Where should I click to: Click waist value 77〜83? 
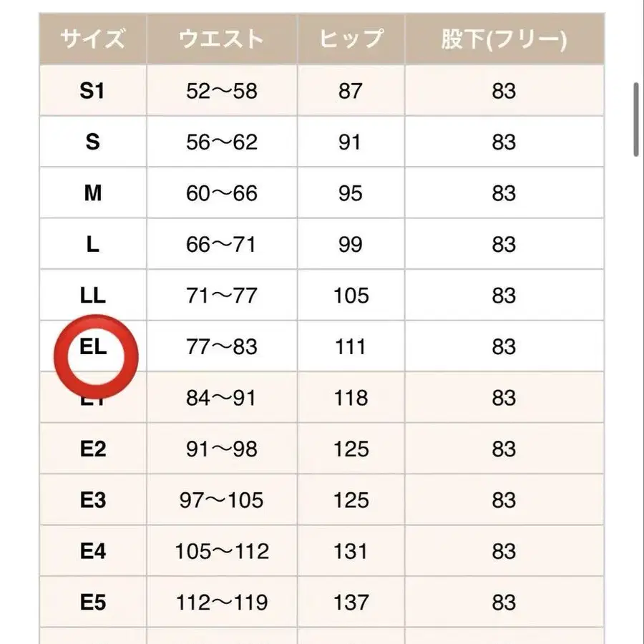point(222,347)
